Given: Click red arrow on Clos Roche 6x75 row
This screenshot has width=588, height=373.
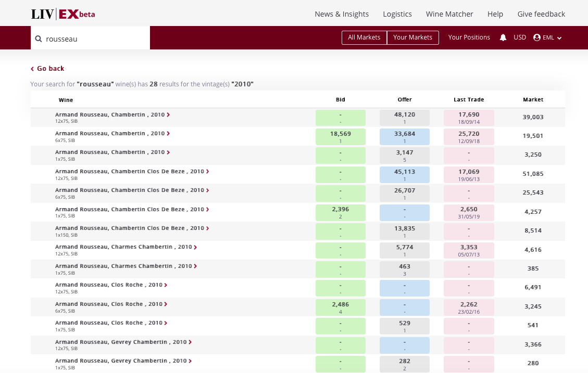Looking at the screenshot, I should coord(166,304).
